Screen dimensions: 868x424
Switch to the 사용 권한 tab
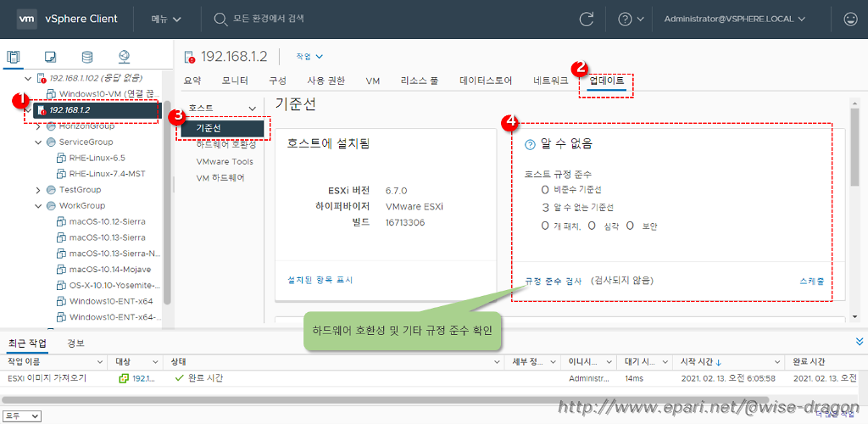click(326, 81)
